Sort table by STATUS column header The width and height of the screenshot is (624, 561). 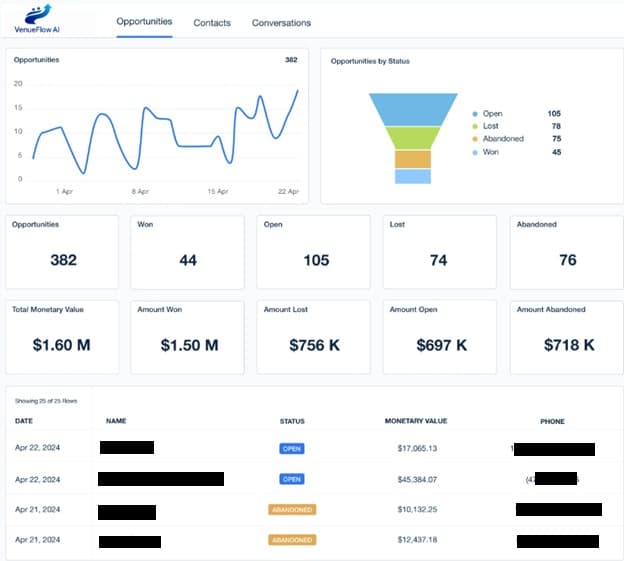coord(292,421)
